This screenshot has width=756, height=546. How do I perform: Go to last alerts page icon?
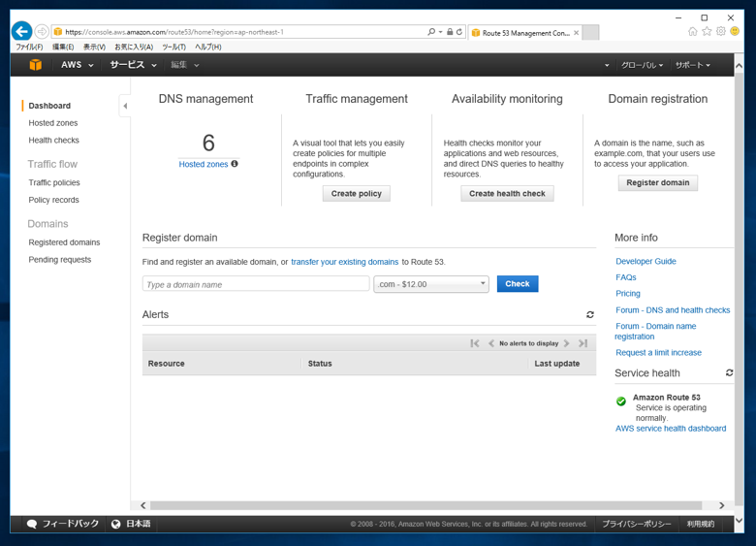pos(583,343)
